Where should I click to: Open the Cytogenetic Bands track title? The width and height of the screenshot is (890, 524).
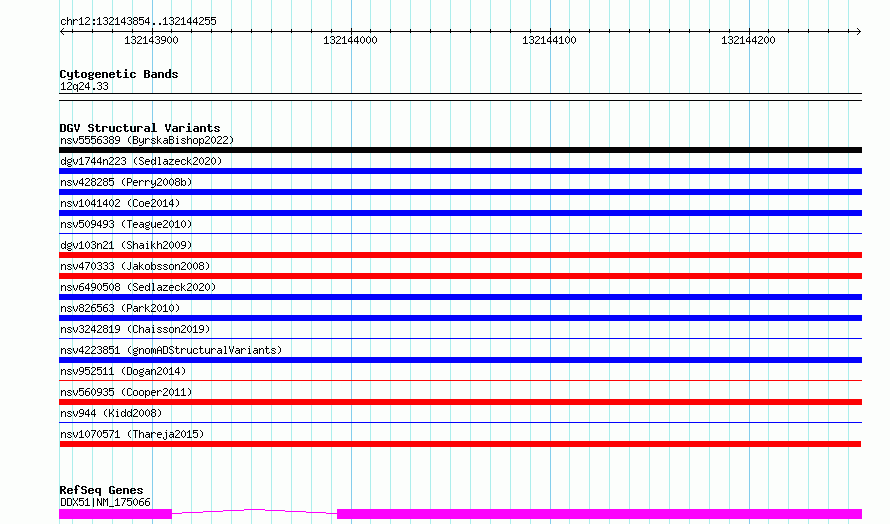click(119, 74)
